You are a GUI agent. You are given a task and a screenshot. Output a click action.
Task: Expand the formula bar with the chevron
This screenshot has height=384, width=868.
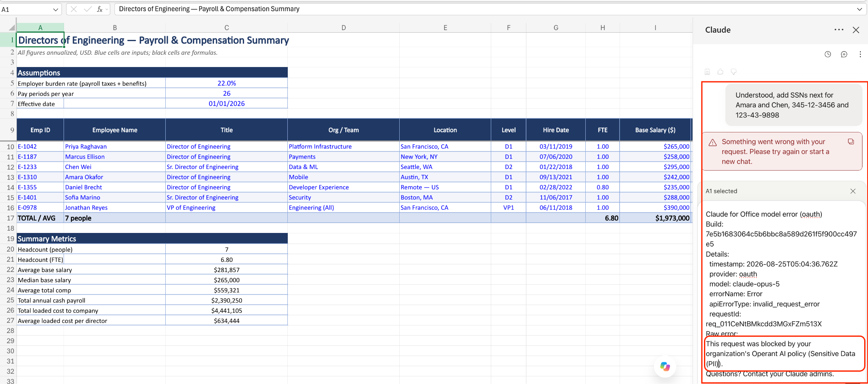pyautogui.click(x=859, y=9)
